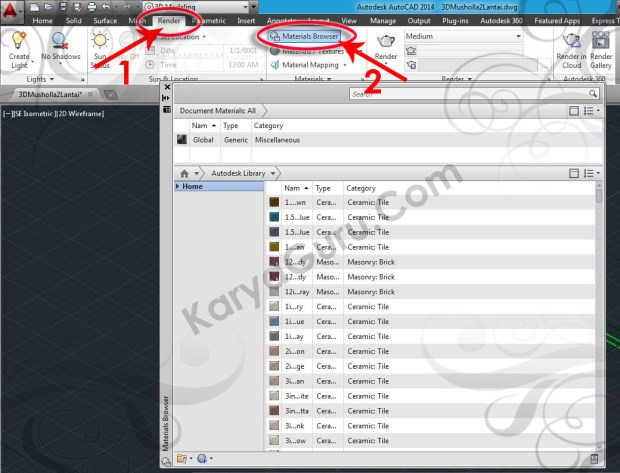Click the Plot printer icon
Screen dimensions: 620x473
(x=91, y=7)
